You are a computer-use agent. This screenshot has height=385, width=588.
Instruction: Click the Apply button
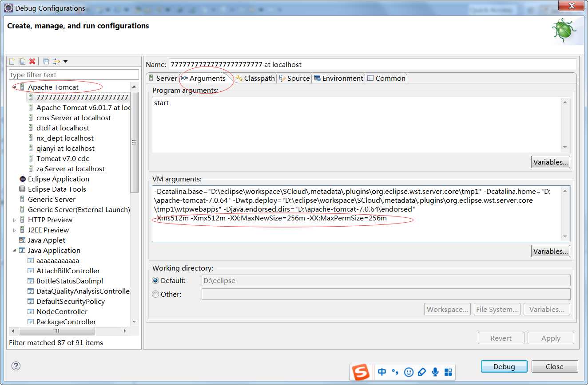551,338
